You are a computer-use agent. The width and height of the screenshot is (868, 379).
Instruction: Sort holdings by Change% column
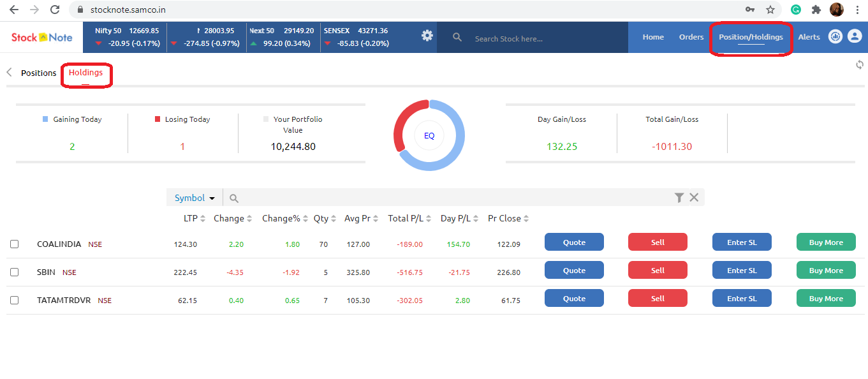(285, 218)
